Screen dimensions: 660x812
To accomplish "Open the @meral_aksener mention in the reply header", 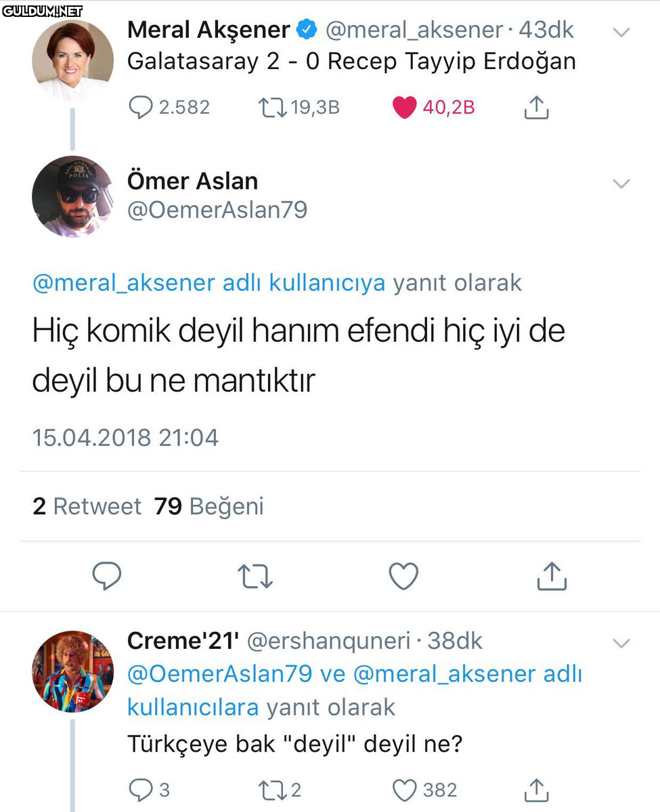I will point(124,282).
